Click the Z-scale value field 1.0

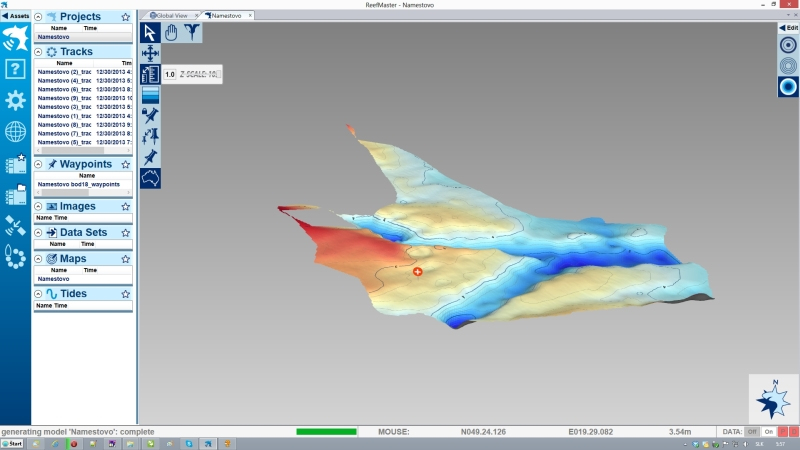170,74
